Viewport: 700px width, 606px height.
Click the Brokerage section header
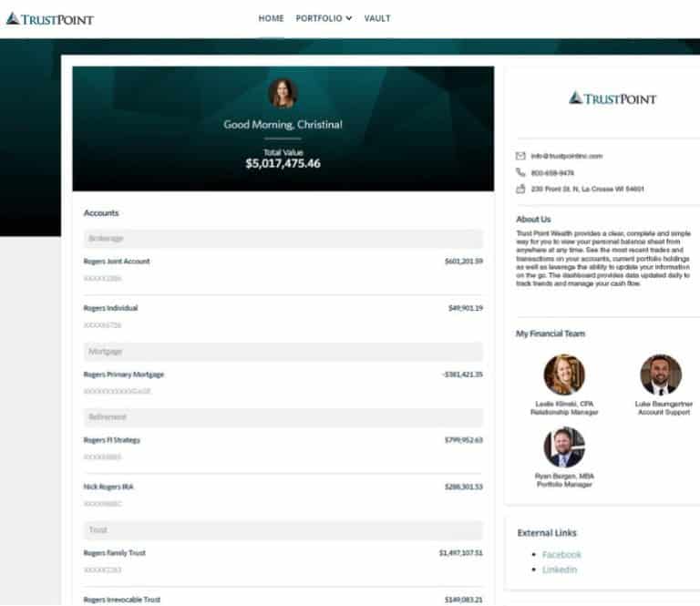point(283,239)
